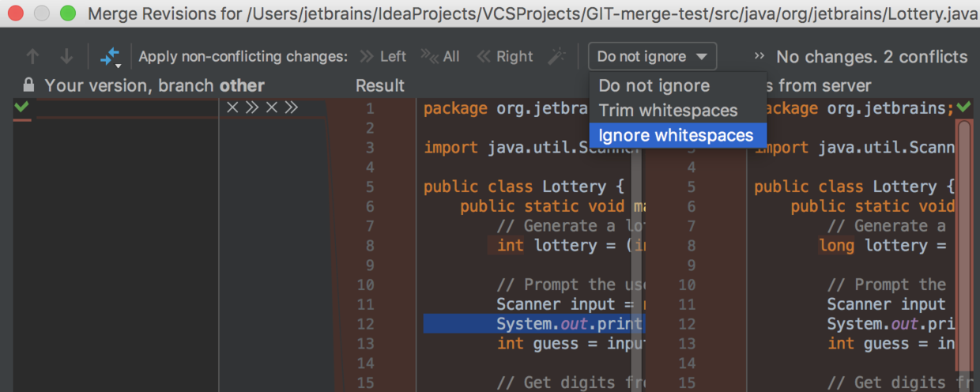Click the 'No changes. 2 conflicts' status text
Image resolution: width=980 pixels, height=392 pixels.
(x=872, y=57)
